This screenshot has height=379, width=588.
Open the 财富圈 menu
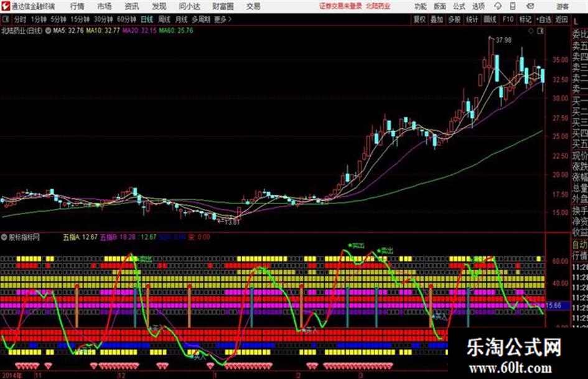(223, 6)
